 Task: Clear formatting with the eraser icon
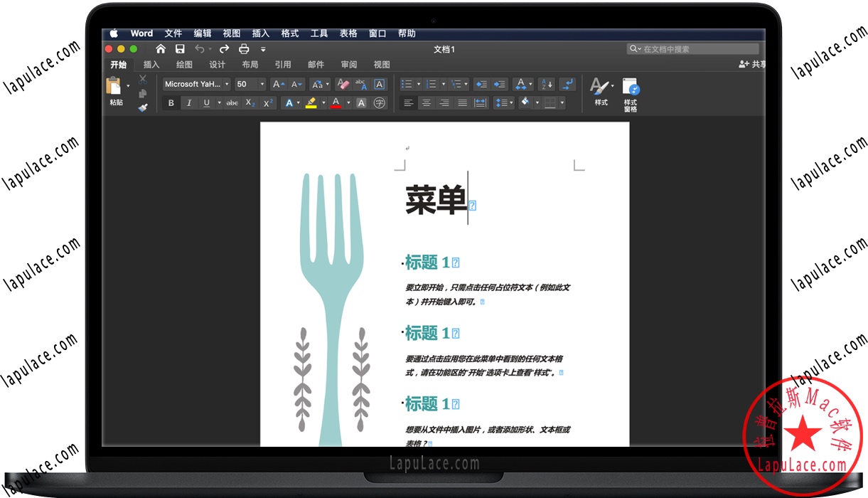[343, 84]
